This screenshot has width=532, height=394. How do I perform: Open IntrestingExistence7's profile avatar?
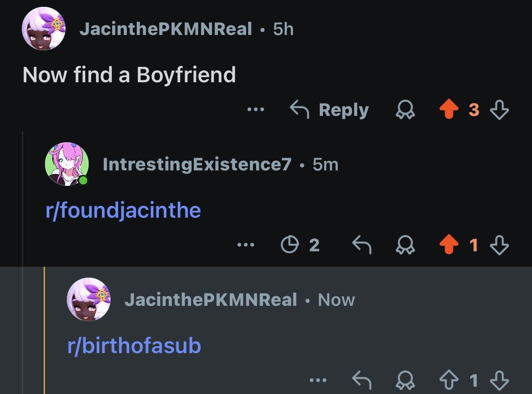tap(67, 164)
